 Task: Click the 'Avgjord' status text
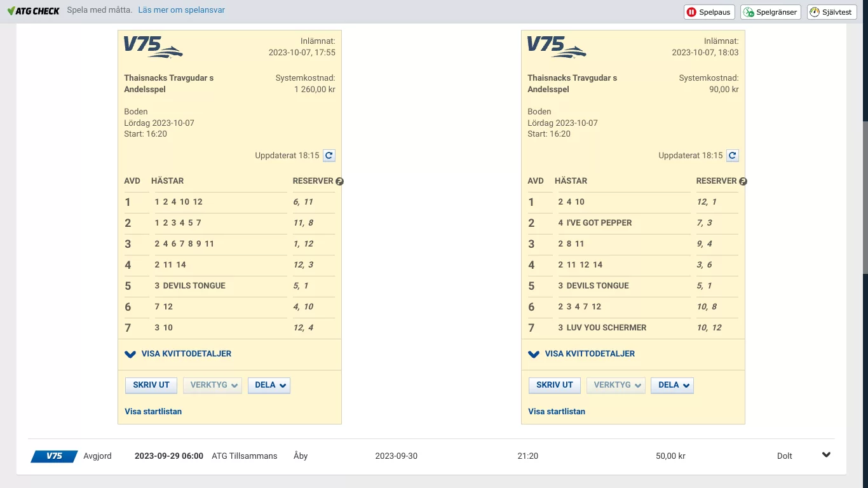click(97, 456)
